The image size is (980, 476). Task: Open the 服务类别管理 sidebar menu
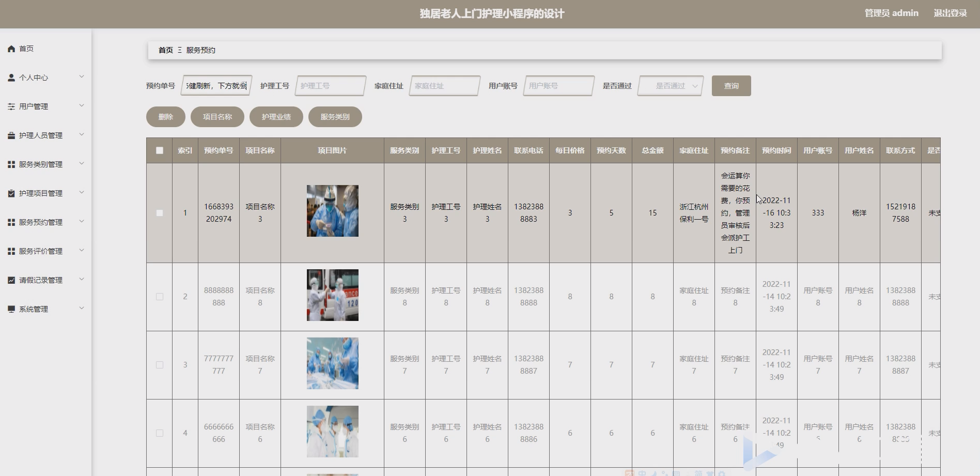45,164
